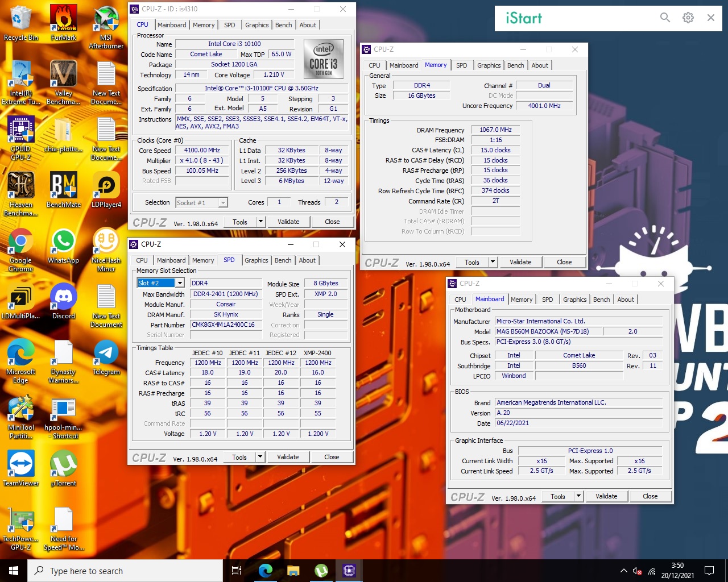Viewport: 728px width, 582px height.
Task: Switch to Bench tab in Memory window
Action: tap(516, 65)
